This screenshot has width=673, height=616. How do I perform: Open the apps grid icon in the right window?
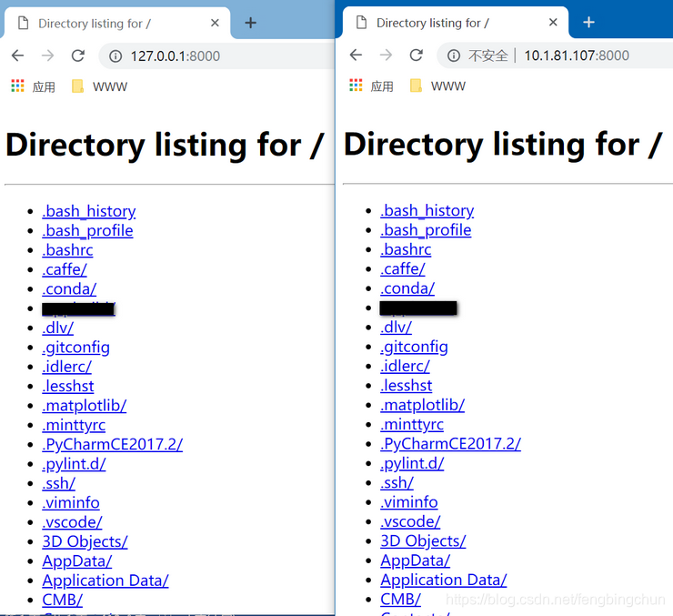click(356, 85)
